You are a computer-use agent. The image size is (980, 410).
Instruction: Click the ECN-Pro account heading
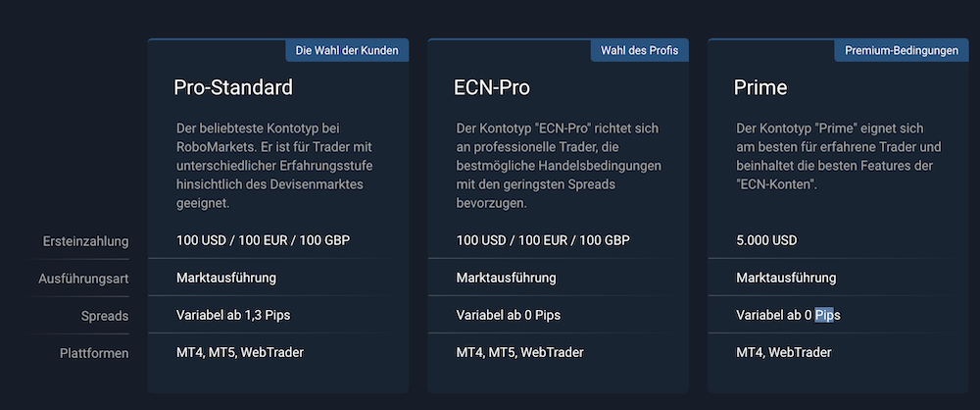[492, 87]
